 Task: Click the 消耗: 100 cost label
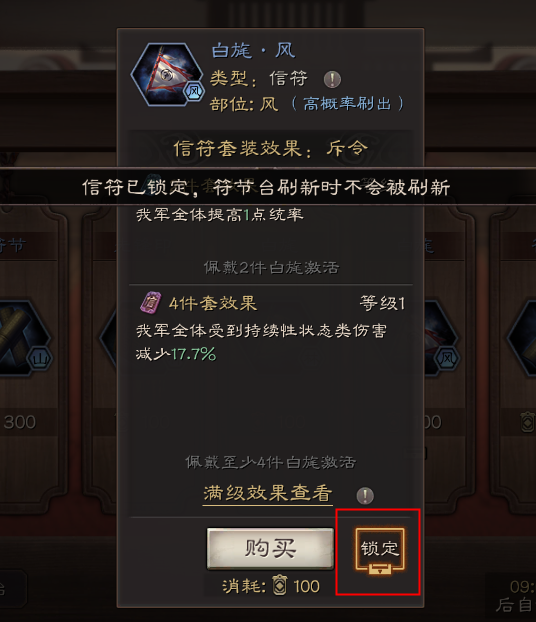click(271, 586)
